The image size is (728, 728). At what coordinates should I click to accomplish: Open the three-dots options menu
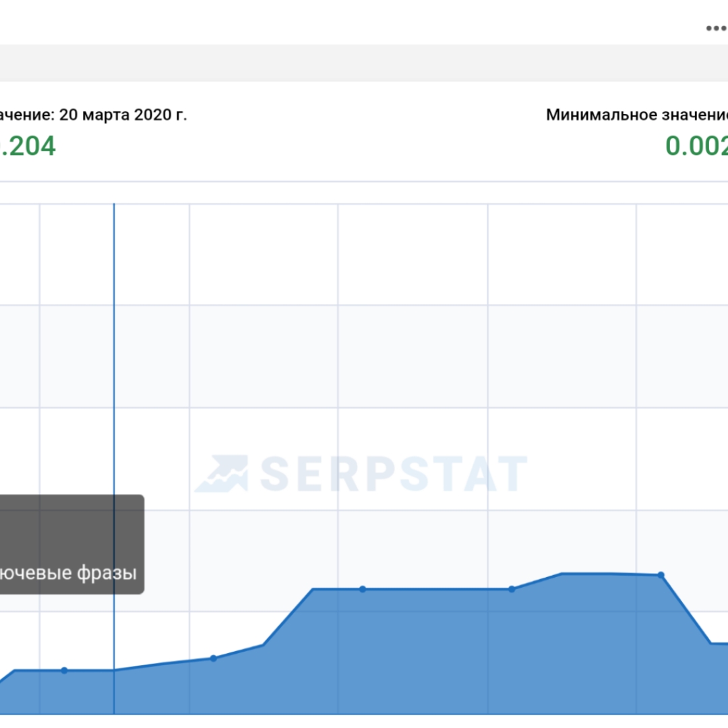point(717,28)
